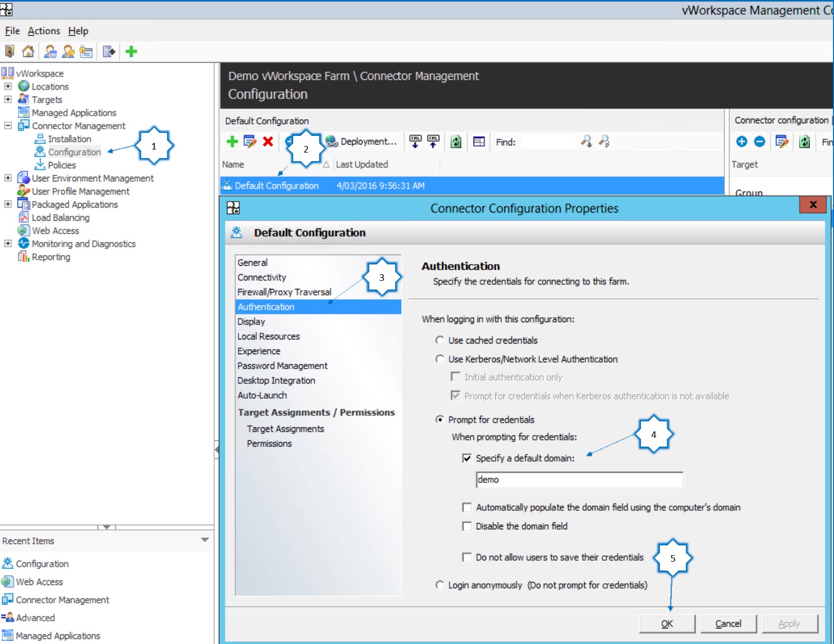834x644 pixels.
Task: Open the Actions menu
Action: 43,31
